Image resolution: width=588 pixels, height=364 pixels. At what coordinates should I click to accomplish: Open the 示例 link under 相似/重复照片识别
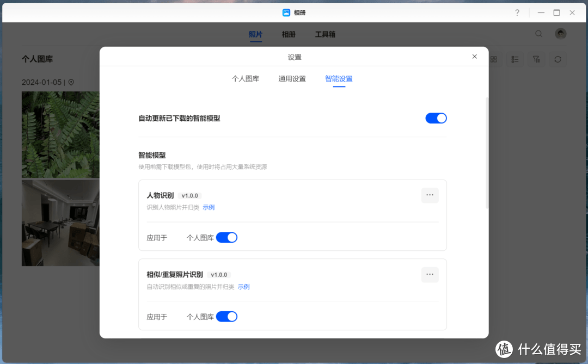click(x=243, y=287)
